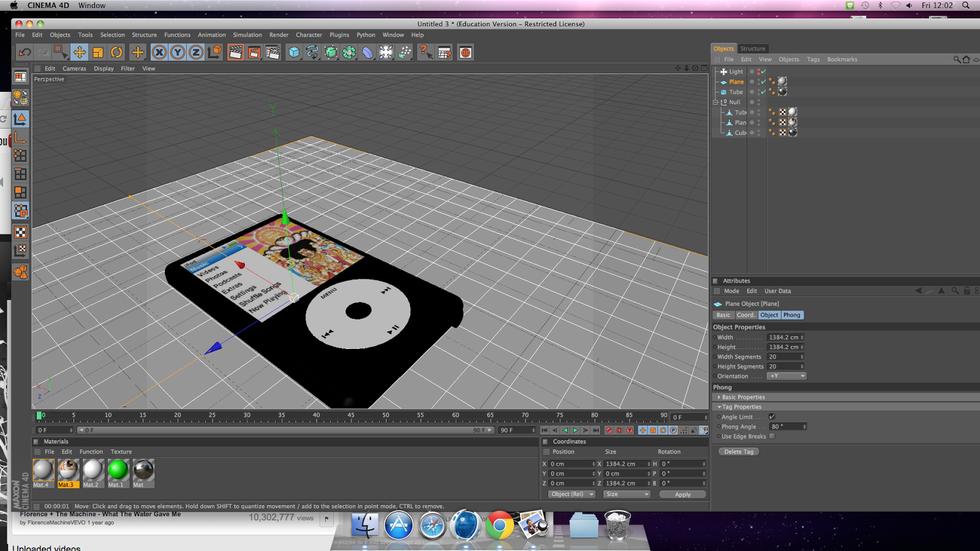Toggle Y axis lock
Viewport: 980px width, 551px height.
pyautogui.click(x=178, y=53)
